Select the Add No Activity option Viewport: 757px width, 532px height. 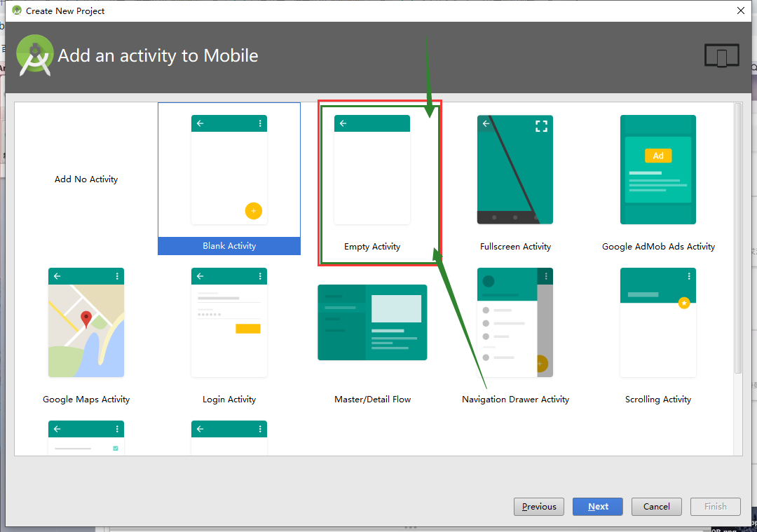86,179
